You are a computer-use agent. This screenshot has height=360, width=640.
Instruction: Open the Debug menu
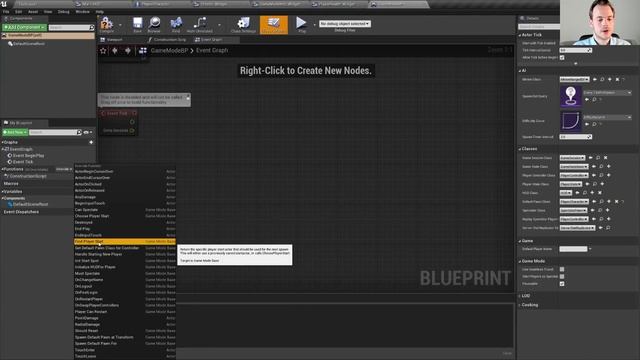(x=63, y=11)
